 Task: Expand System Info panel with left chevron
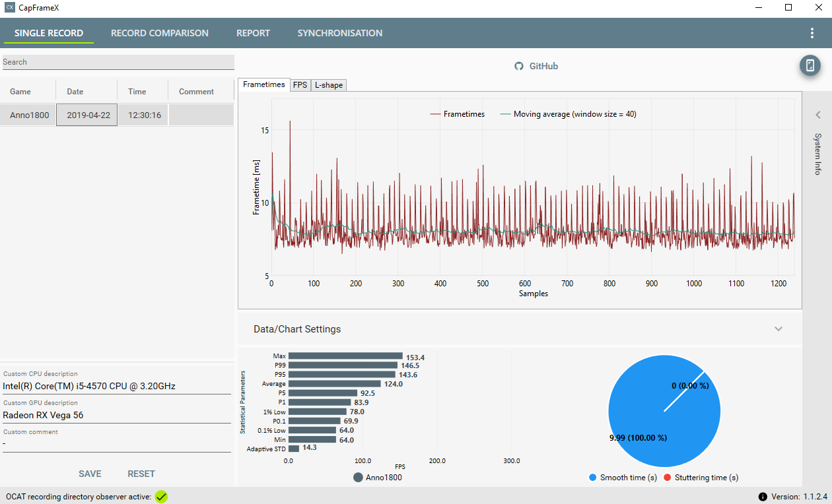coord(817,115)
